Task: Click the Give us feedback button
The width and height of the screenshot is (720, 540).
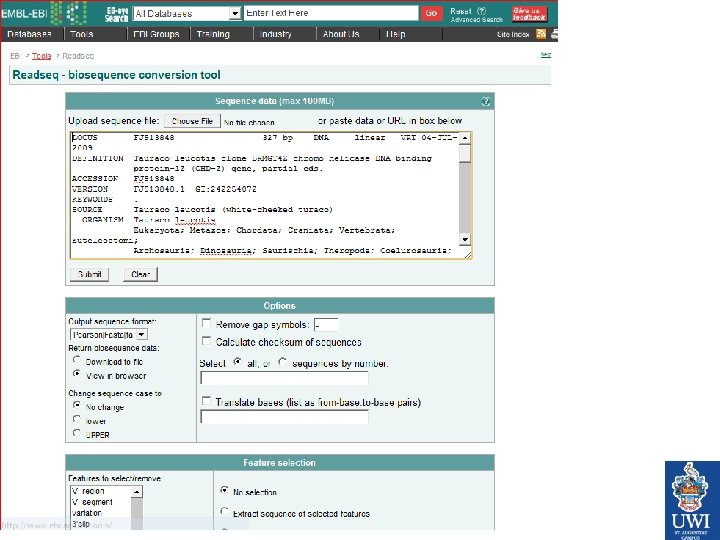Action: coord(529,14)
